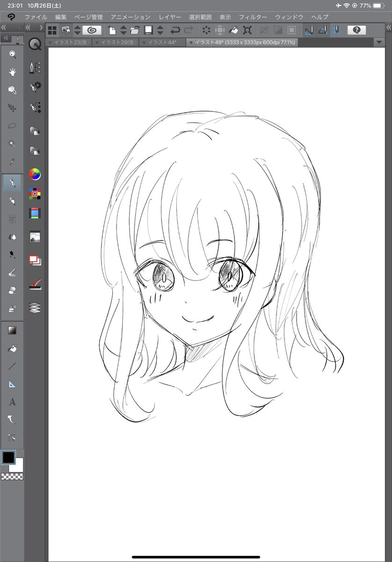This screenshot has height=562, width=392.
Task: Undo the last stroke
Action: coord(175,30)
